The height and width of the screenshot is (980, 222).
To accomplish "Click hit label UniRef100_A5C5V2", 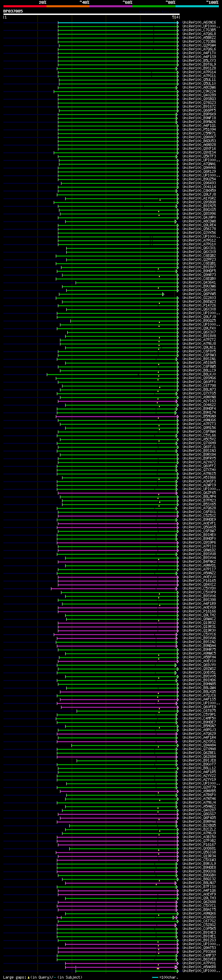I will 199,439.
